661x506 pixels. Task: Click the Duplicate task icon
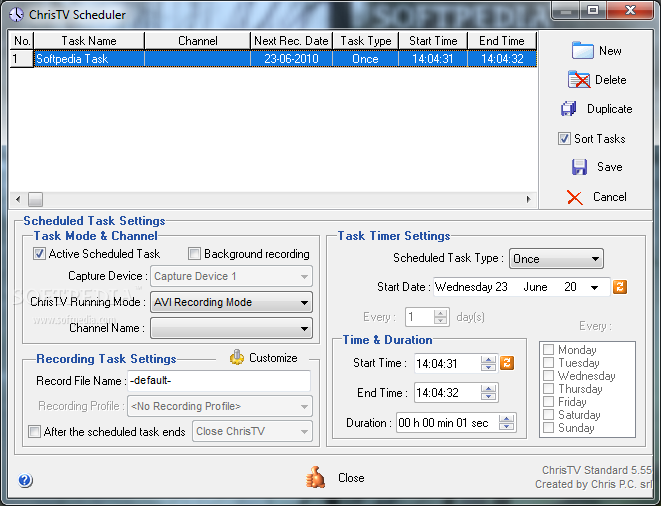[x=568, y=109]
